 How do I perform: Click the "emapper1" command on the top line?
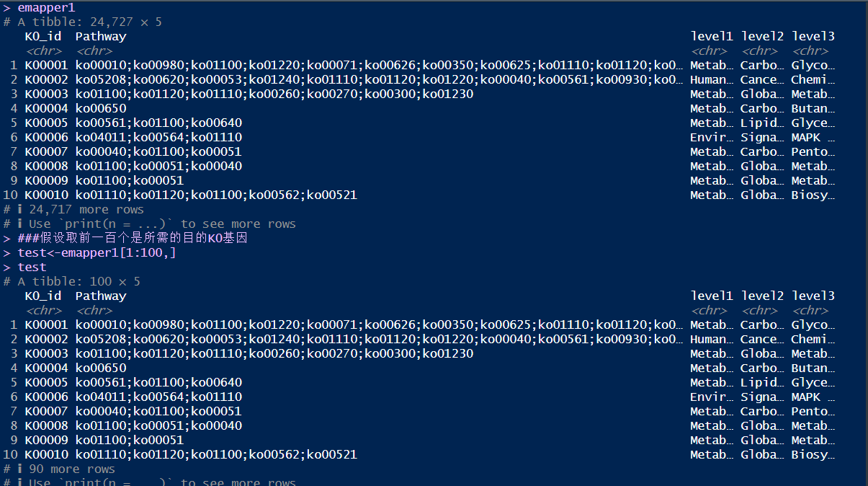point(46,7)
